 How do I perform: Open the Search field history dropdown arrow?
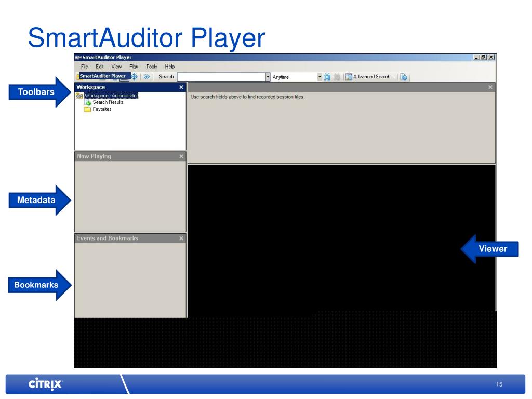[268, 77]
